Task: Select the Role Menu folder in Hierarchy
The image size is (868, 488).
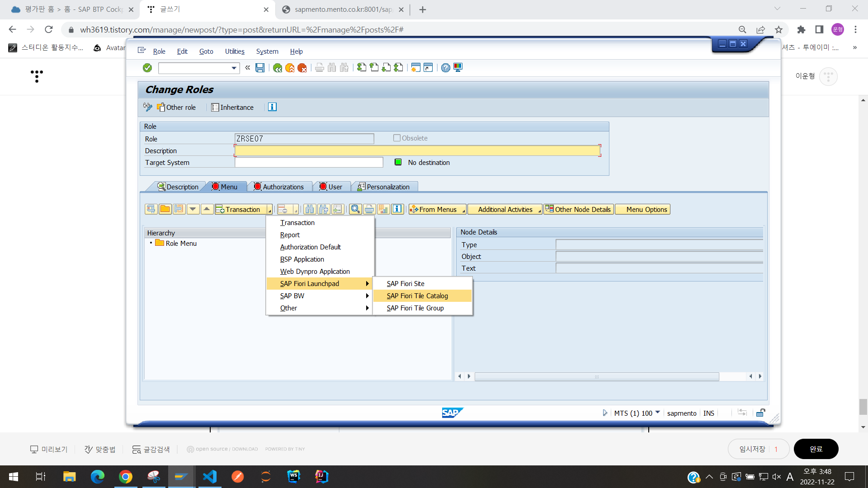Action: pos(176,243)
